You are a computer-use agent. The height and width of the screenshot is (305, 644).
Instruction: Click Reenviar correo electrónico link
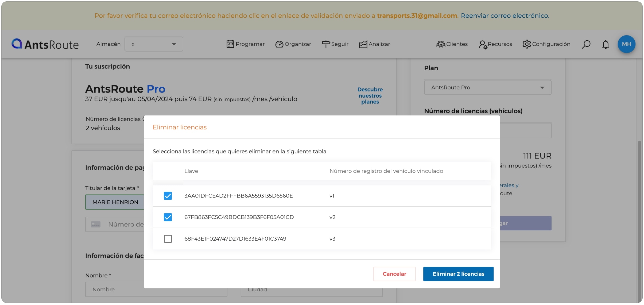(x=505, y=16)
